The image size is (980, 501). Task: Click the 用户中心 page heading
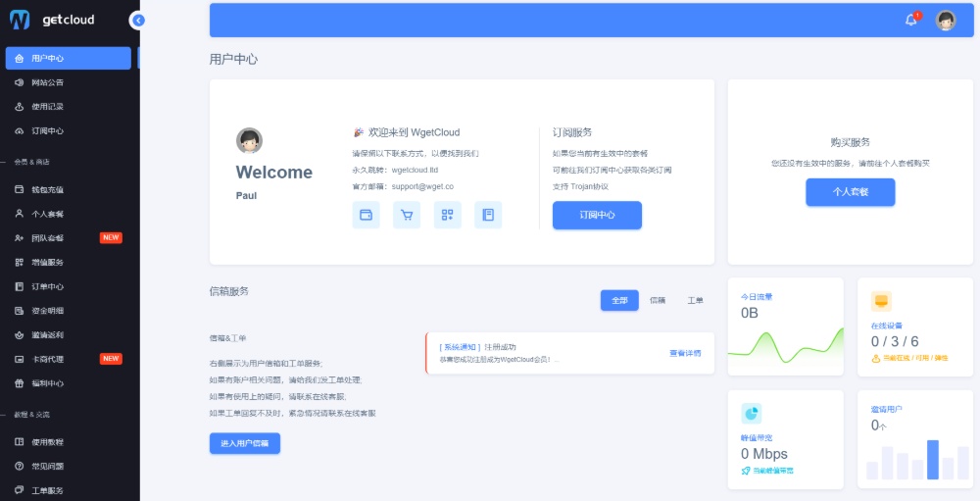pos(233,60)
